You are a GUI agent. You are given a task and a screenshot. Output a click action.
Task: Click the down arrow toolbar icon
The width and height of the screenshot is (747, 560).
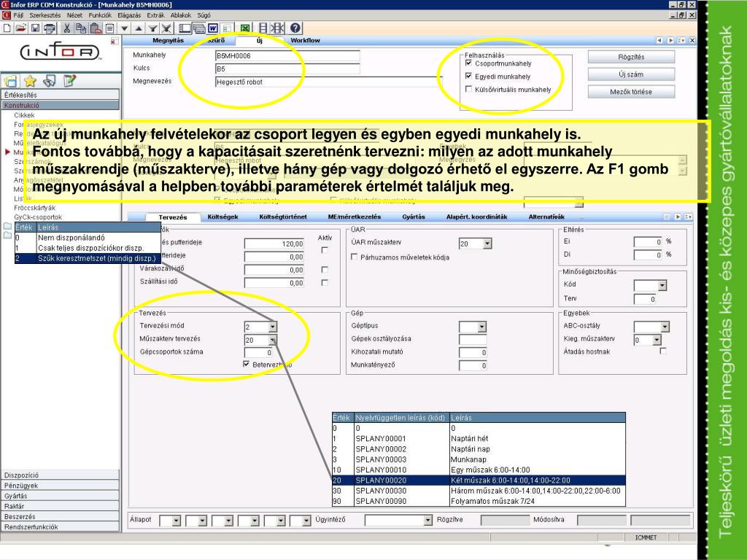pos(124,28)
